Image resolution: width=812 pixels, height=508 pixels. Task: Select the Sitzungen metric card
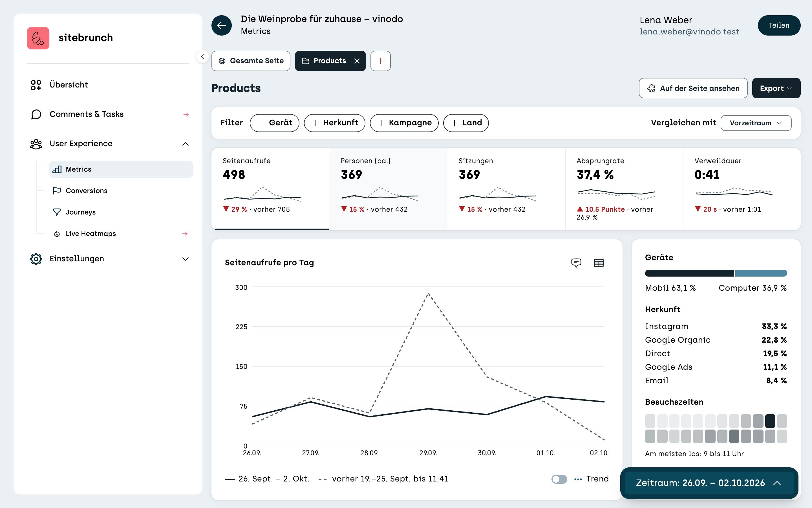[506, 189]
